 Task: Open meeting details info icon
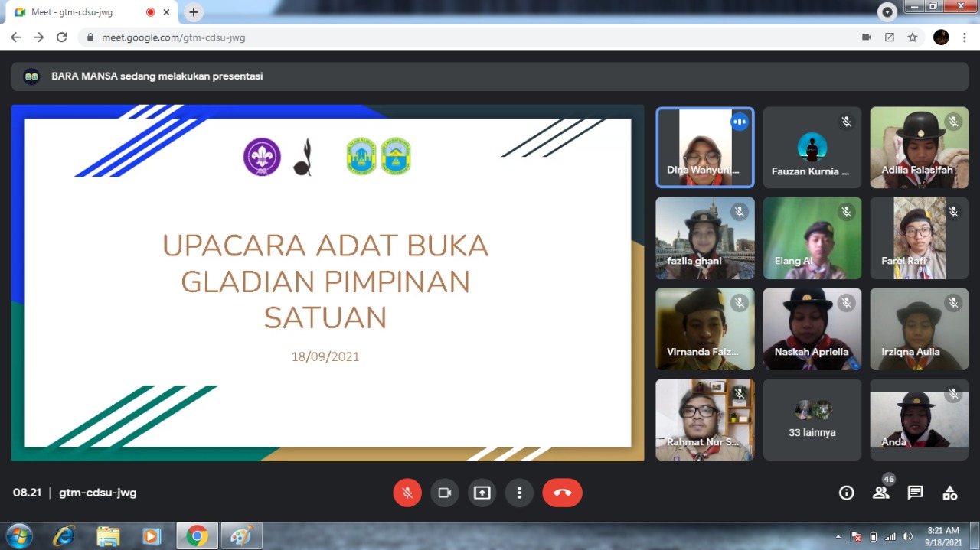pos(846,493)
